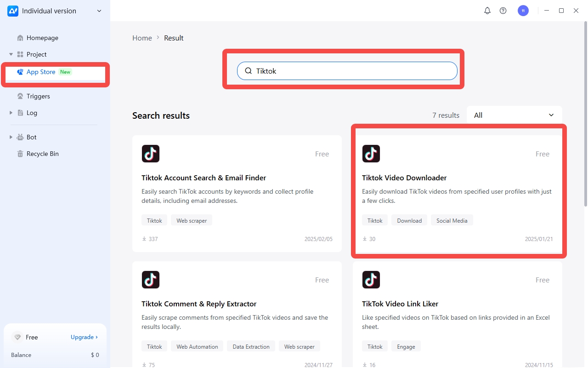Click the vertical scrollbar
The image size is (588, 368).
585,115
